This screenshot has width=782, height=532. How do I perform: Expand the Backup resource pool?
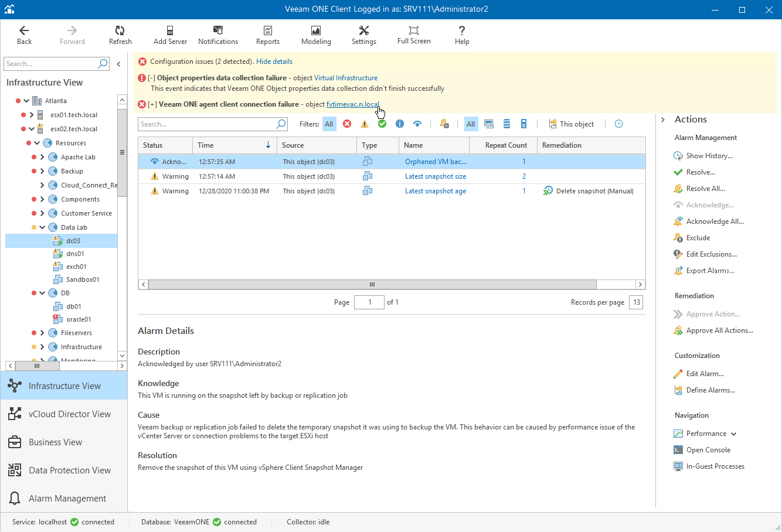(42, 171)
